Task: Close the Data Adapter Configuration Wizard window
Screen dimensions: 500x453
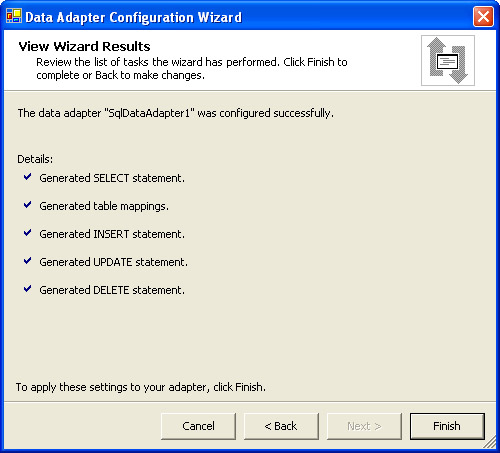Action: tap(483, 16)
